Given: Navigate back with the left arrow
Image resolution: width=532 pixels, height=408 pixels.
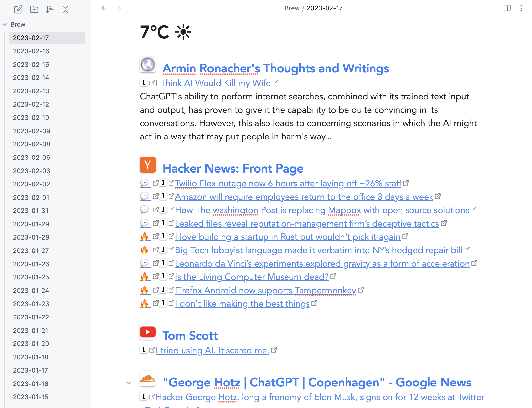Looking at the screenshot, I should point(104,8).
